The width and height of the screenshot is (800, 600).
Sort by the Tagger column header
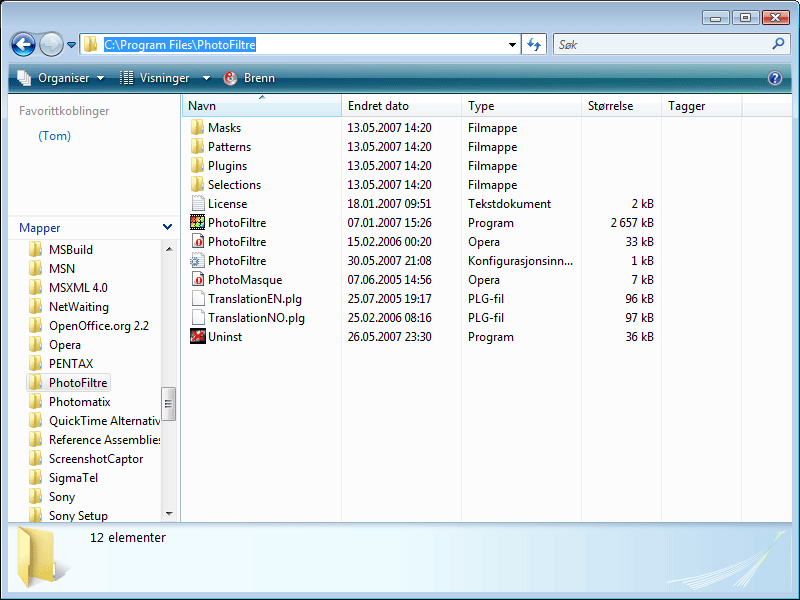702,106
